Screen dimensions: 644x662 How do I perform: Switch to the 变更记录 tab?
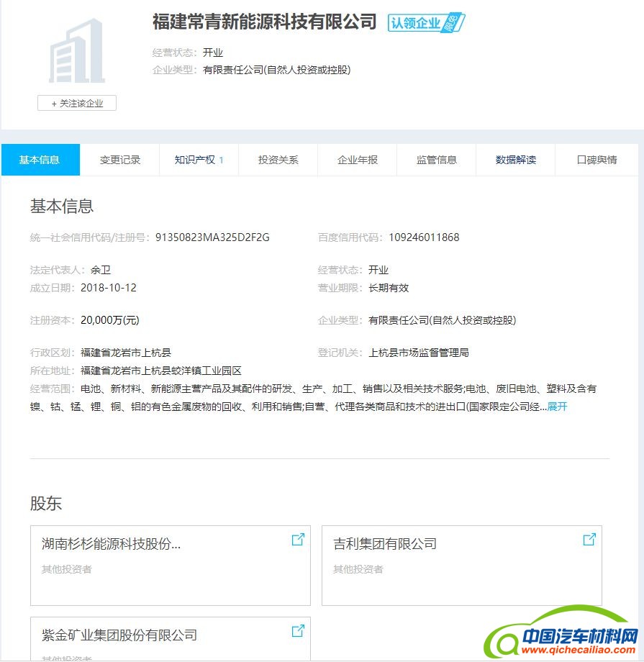120,160
